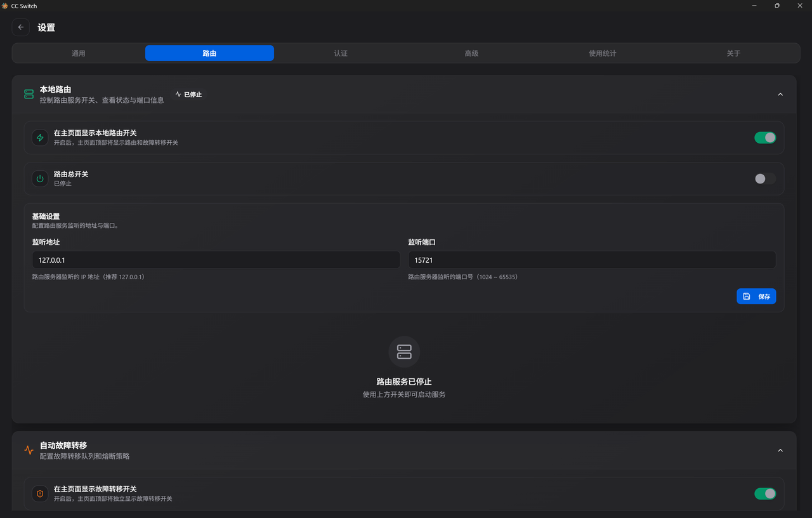Click the power icon beside 路由总开关

pyautogui.click(x=40, y=179)
